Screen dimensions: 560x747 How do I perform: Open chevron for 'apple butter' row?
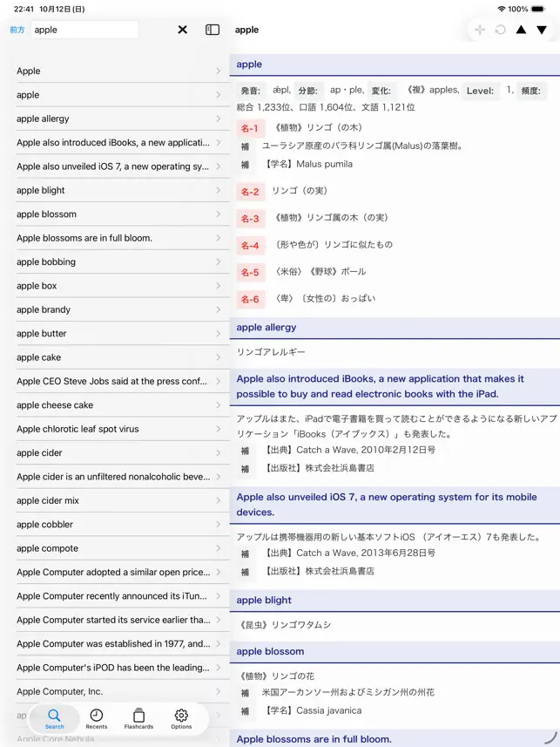click(x=218, y=334)
